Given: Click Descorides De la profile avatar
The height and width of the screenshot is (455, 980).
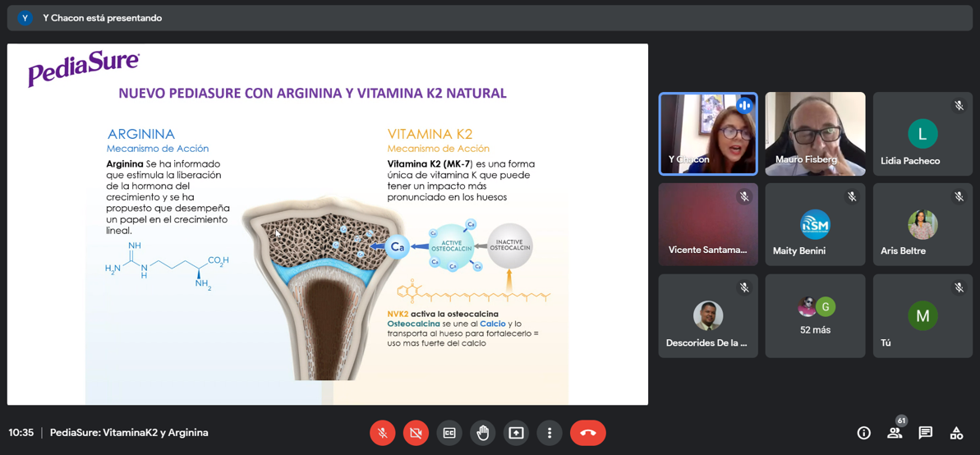Looking at the screenshot, I should click(708, 315).
